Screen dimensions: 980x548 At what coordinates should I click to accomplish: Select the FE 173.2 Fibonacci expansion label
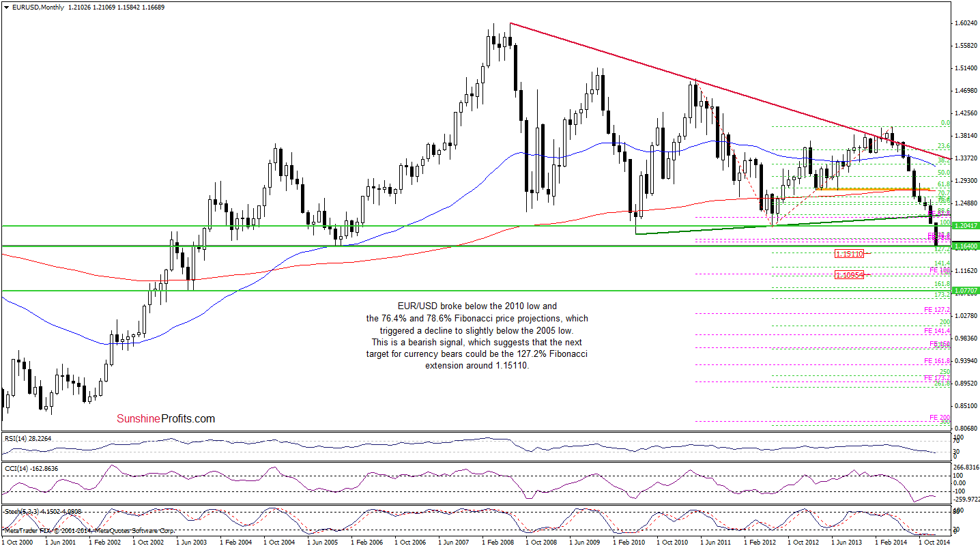pos(937,378)
